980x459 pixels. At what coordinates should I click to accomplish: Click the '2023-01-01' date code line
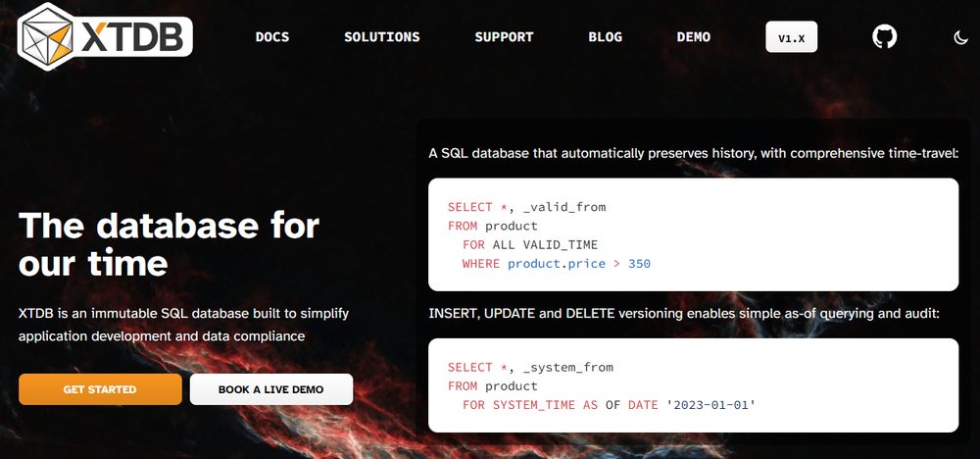click(610, 405)
